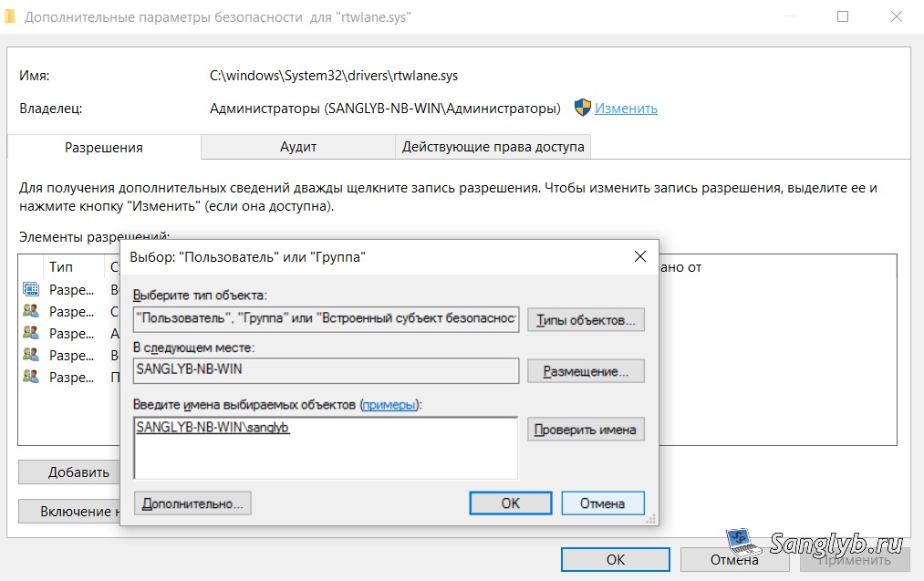Click Отмена in the selection dialog
The width and height of the screenshot is (924, 581).
click(x=602, y=503)
